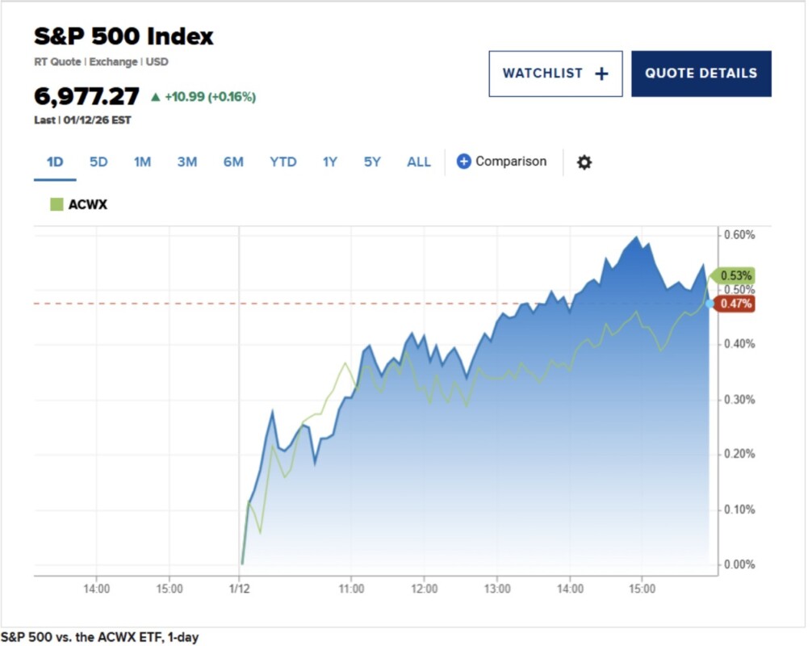Switch to the 5Y chart range
812x646 pixels.
[x=372, y=162]
